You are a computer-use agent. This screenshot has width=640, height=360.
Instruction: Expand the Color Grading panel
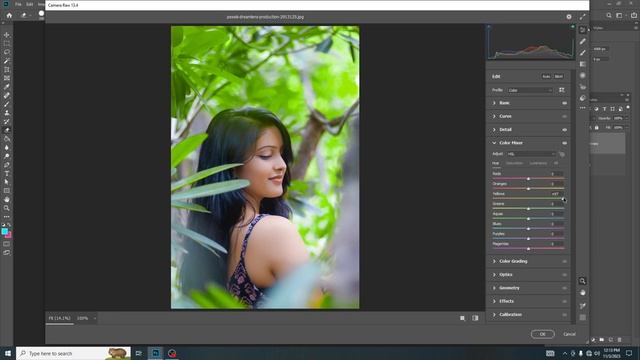coord(494,261)
